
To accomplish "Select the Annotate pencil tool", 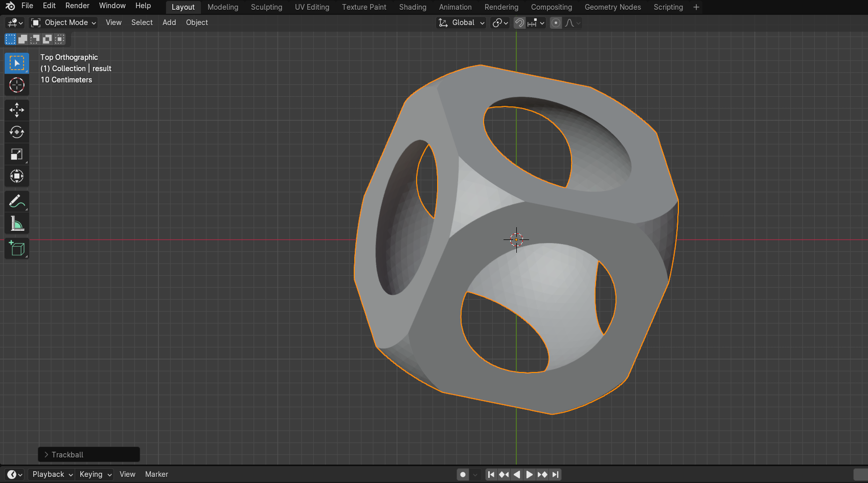I will pyautogui.click(x=17, y=202).
